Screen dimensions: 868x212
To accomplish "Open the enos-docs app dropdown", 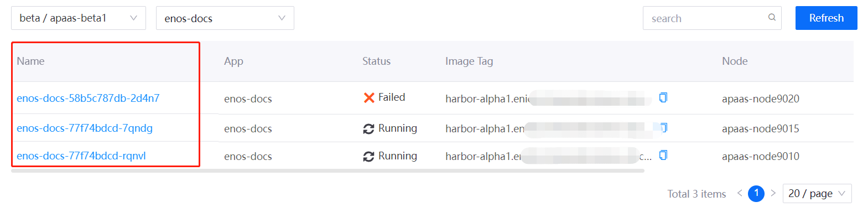I will [225, 18].
